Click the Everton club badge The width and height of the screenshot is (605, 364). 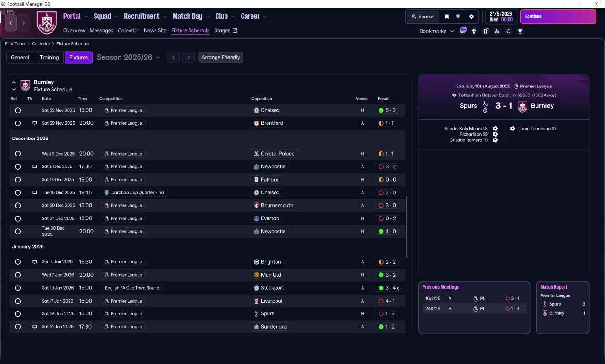click(x=256, y=218)
